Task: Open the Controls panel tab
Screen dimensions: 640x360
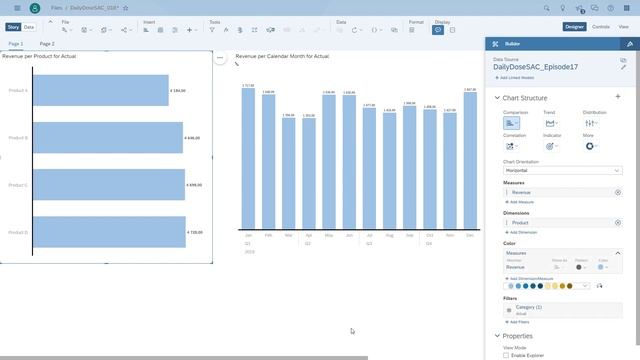Action: click(x=601, y=27)
